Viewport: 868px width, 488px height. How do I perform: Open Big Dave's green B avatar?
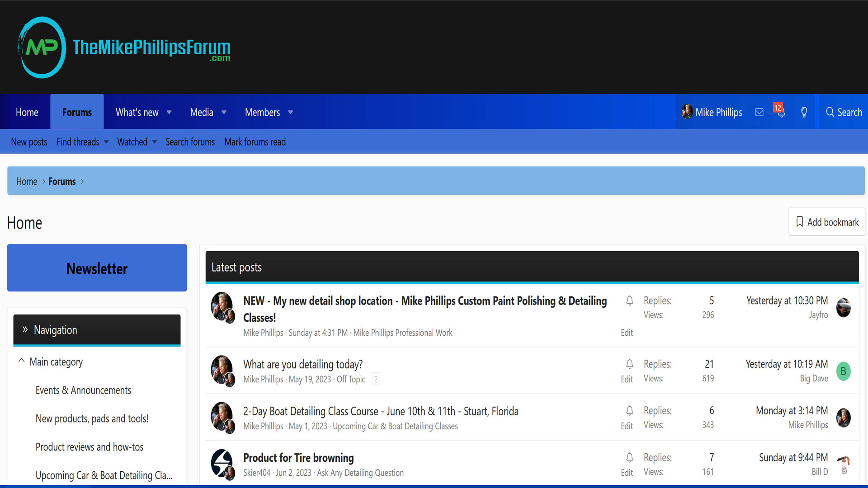843,371
